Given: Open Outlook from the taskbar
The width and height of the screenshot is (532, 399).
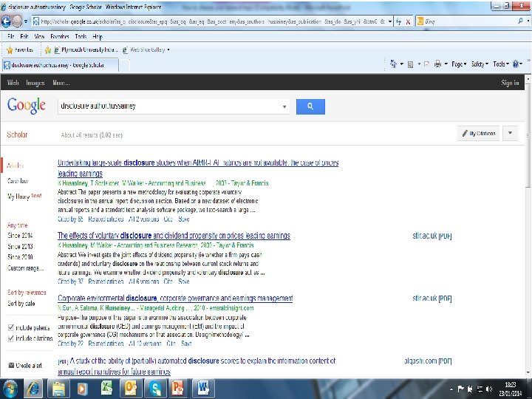Looking at the screenshot, I should point(131,389).
